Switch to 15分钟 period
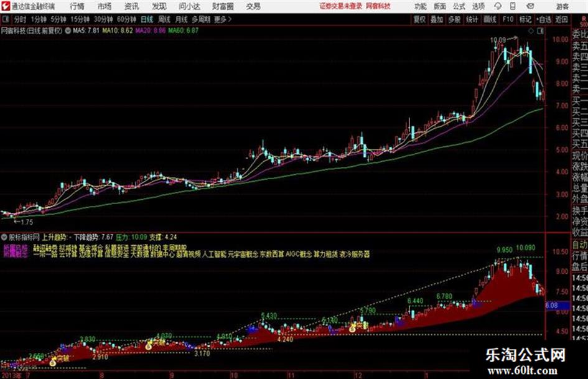The width and height of the screenshot is (588, 379). click(x=80, y=19)
